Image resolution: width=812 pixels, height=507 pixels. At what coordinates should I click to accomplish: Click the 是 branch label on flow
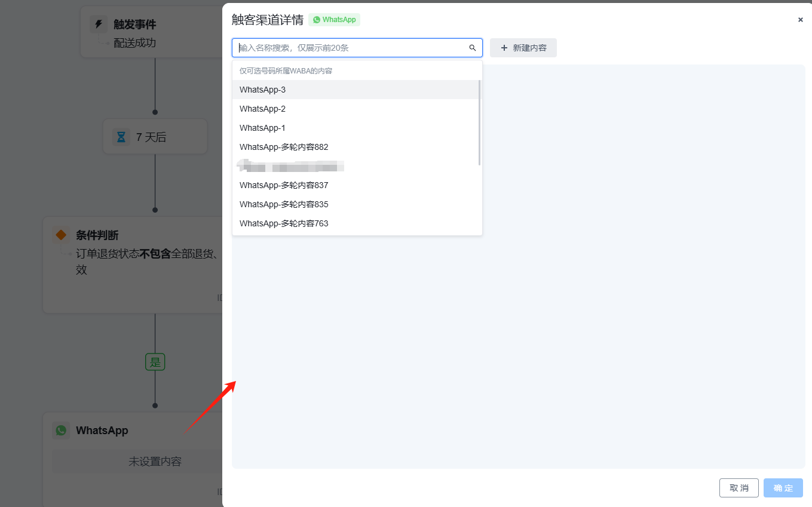pos(155,362)
